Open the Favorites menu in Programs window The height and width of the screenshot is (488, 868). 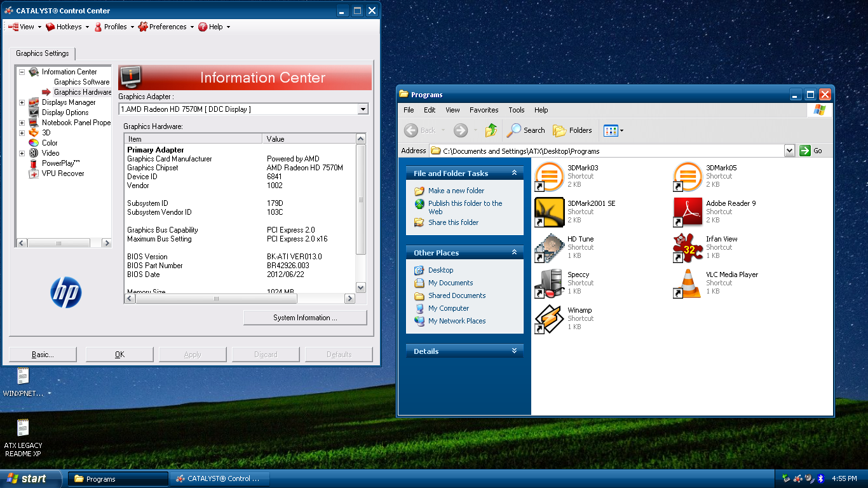484,110
